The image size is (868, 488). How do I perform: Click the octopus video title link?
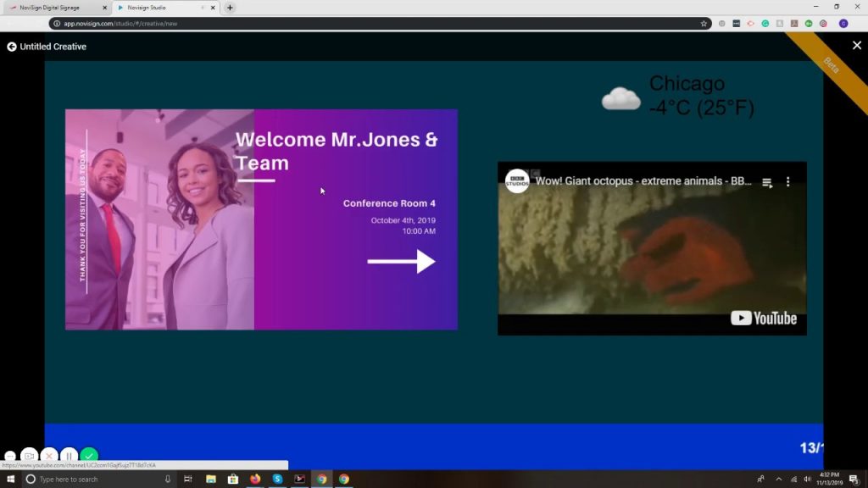[x=643, y=181]
